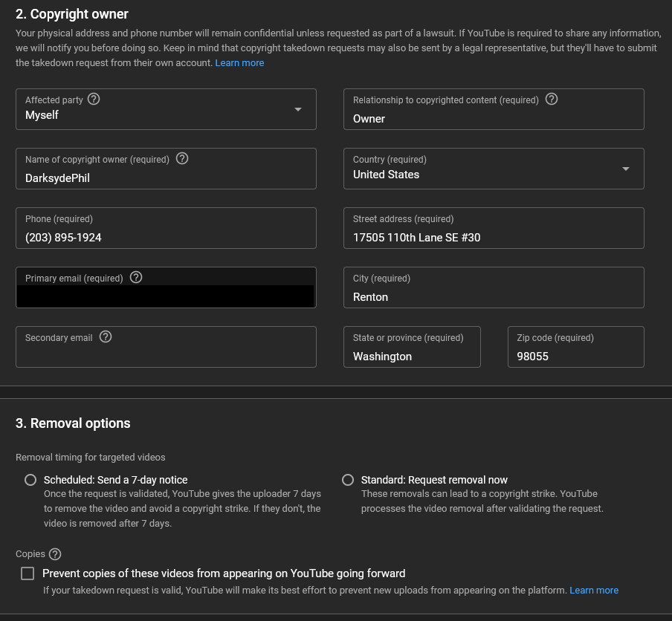Viewport: 672px width, 621px height.
Task: Select the 2. Copyright owner heading
Action: (72, 14)
